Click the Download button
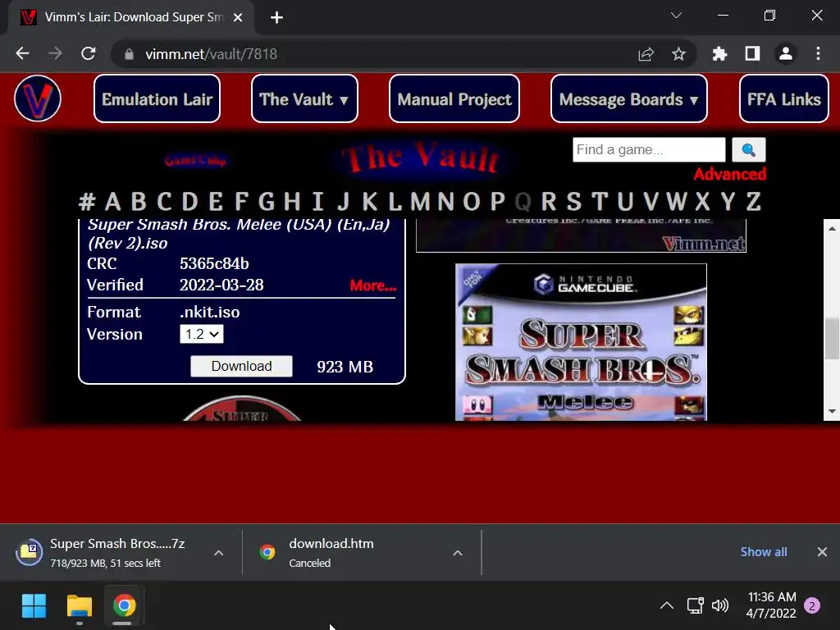 point(242,367)
